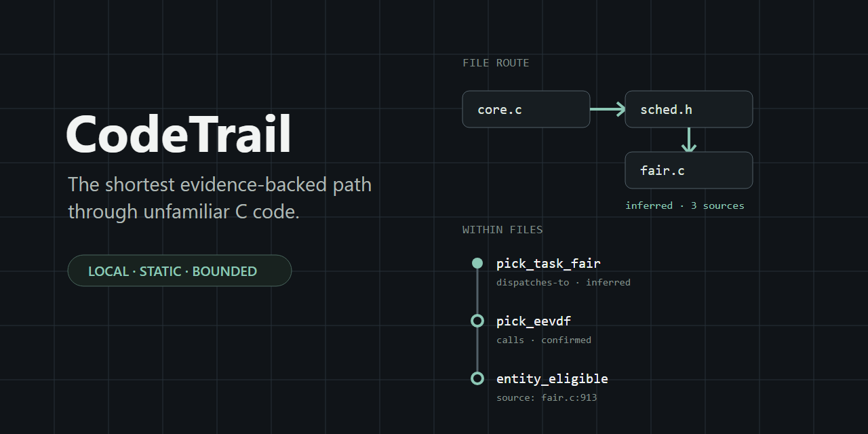The image size is (868, 434).
Task: Click the tagline about evidence-backed path
Action: point(220,198)
